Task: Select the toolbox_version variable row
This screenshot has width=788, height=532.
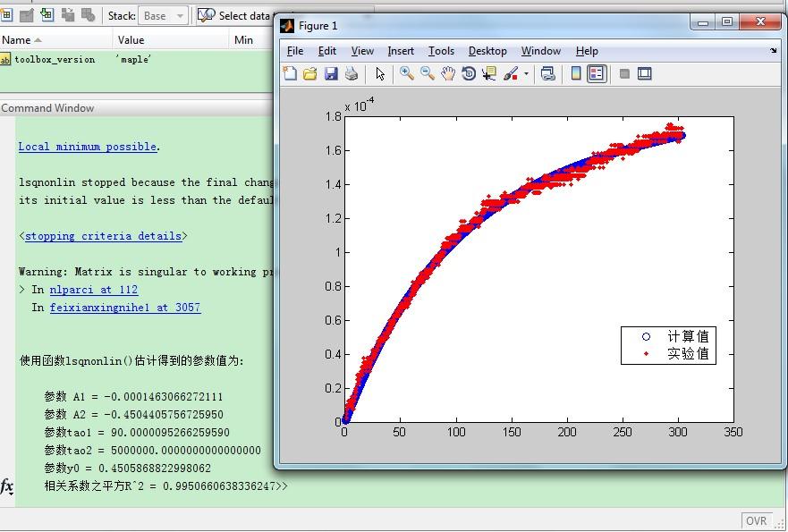Action: tap(137, 59)
